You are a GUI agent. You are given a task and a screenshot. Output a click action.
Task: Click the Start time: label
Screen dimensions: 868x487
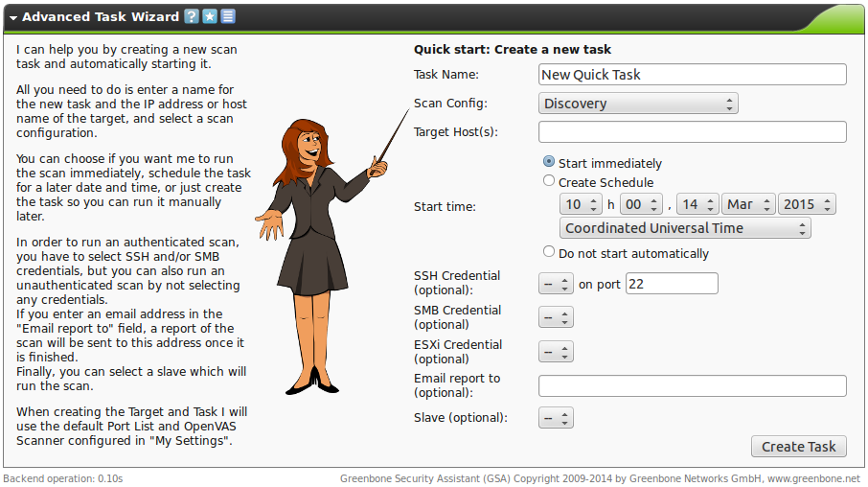click(445, 207)
